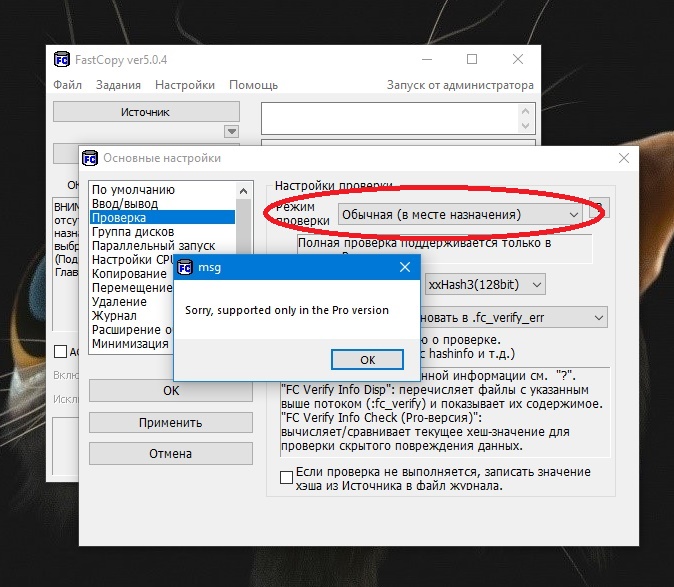This screenshot has width=674, height=587.
Task: Click the Настройки проверки group label
Action: 334,186
